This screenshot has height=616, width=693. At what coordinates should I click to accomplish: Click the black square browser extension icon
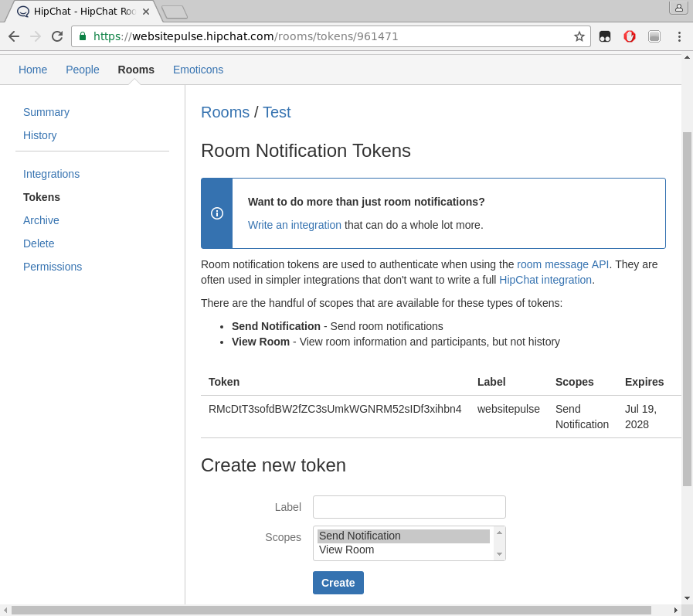pos(605,36)
